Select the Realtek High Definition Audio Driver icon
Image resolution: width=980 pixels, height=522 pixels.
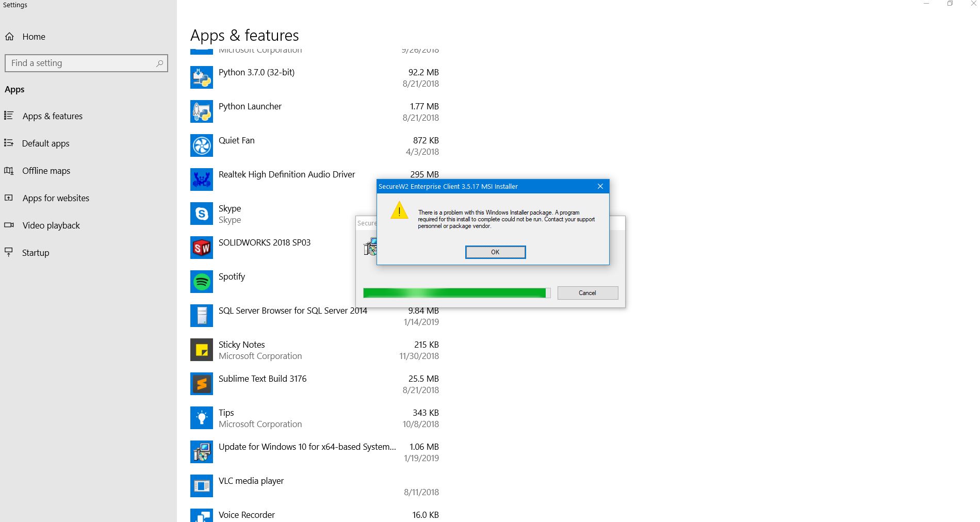click(201, 180)
